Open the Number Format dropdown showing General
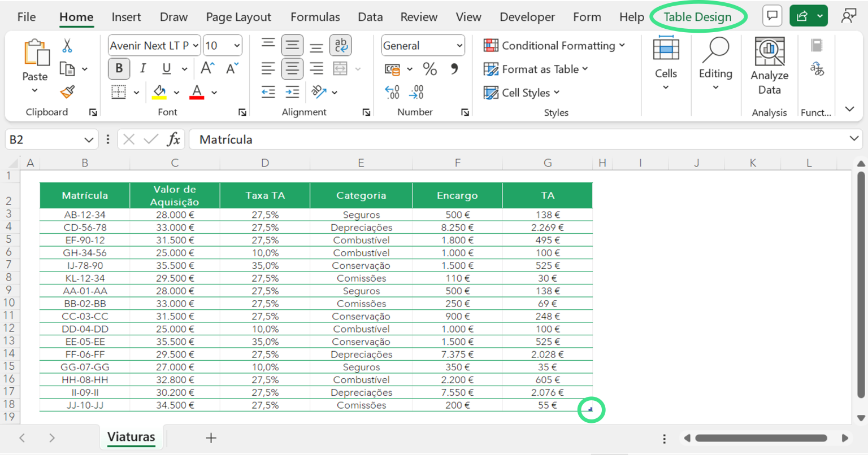Viewport: 868px width, 455px height. 423,45
